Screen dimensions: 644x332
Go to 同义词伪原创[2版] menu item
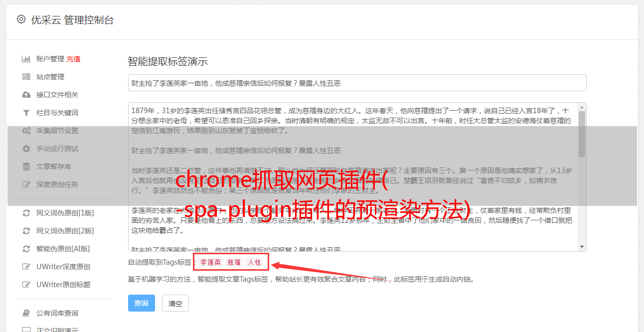[65, 231]
